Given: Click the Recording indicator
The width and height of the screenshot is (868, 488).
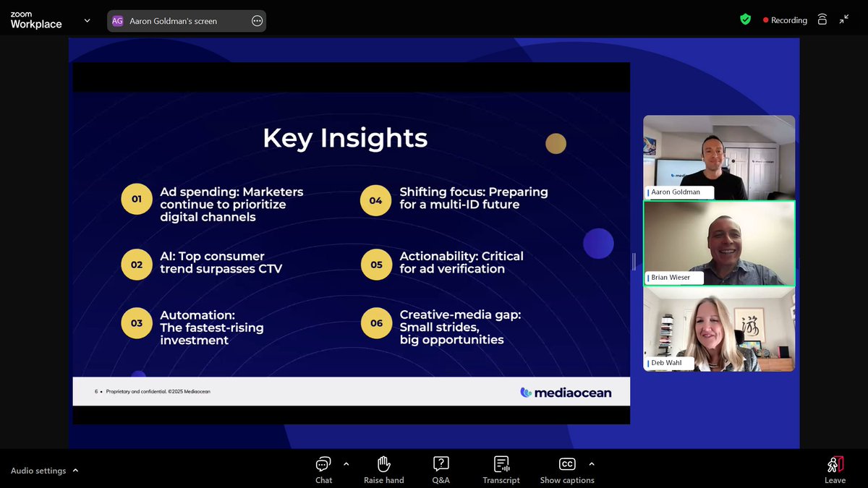Looking at the screenshot, I should 785,20.
